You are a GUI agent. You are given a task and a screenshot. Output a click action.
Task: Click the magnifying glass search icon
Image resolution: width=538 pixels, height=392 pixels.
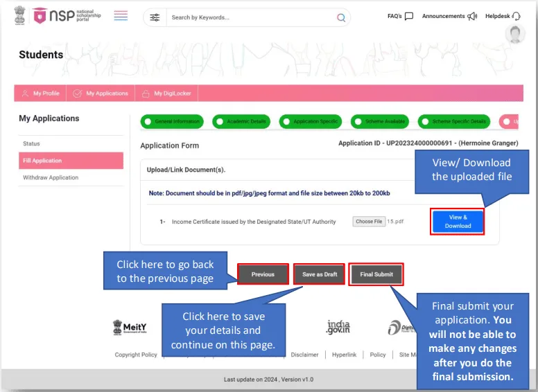pos(340,17)
